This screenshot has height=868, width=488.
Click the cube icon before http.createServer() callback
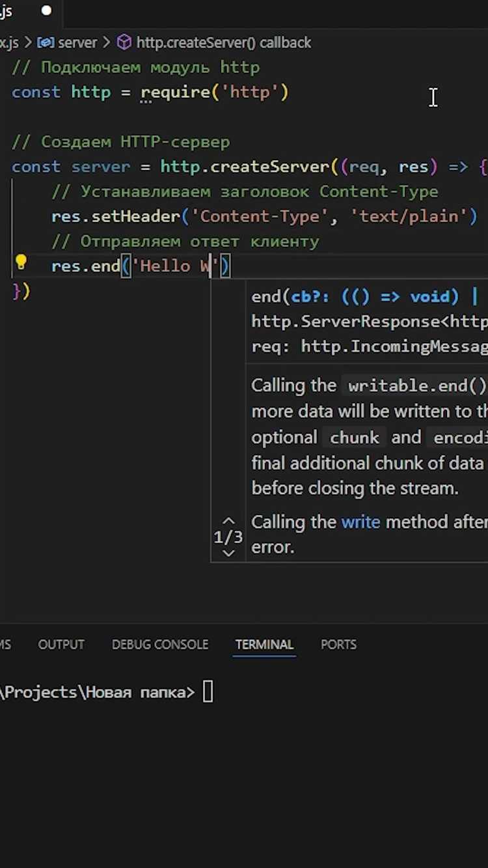point(124,43)
